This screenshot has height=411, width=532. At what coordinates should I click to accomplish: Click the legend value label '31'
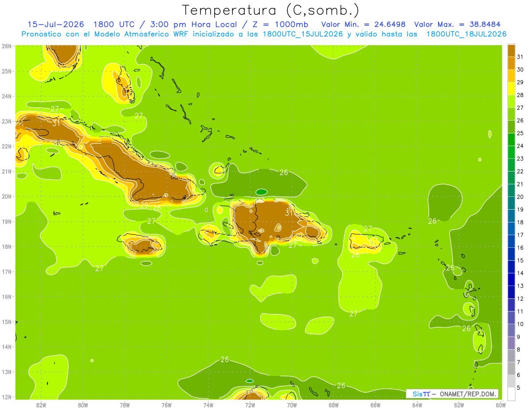(520, 57)
